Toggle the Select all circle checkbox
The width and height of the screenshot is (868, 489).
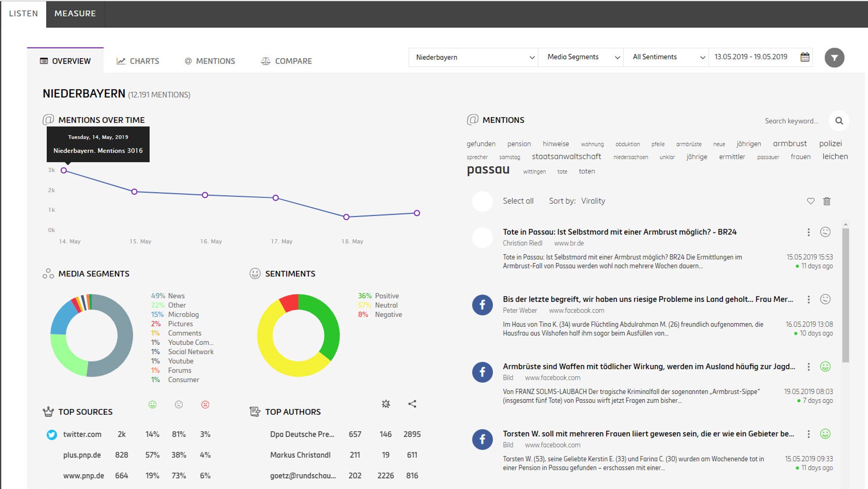tap(482, 201)
